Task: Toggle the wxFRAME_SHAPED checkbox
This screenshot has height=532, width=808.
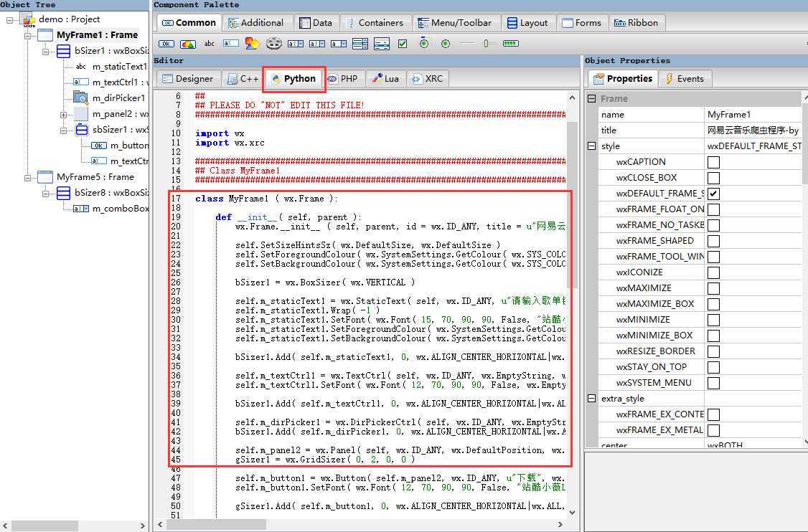Action: click(714, 241)
